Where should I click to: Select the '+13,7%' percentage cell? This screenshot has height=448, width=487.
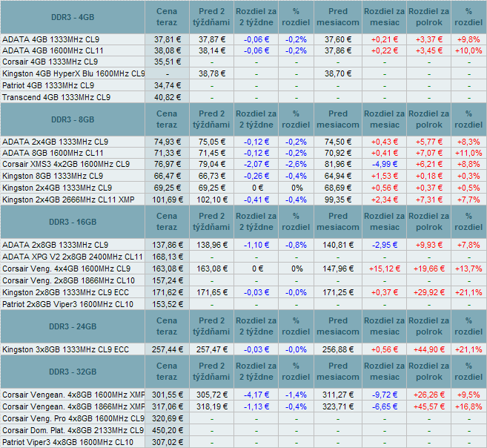point(468,269)
